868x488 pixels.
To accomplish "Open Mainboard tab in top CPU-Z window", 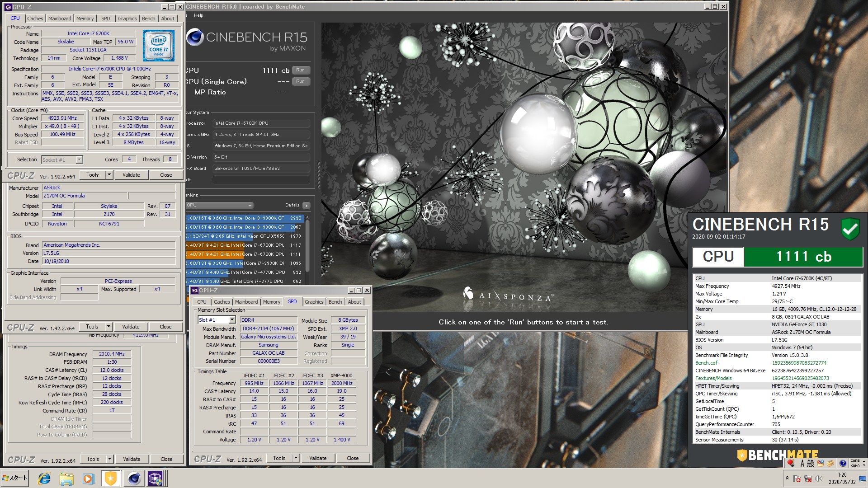I will click(60, 19).
